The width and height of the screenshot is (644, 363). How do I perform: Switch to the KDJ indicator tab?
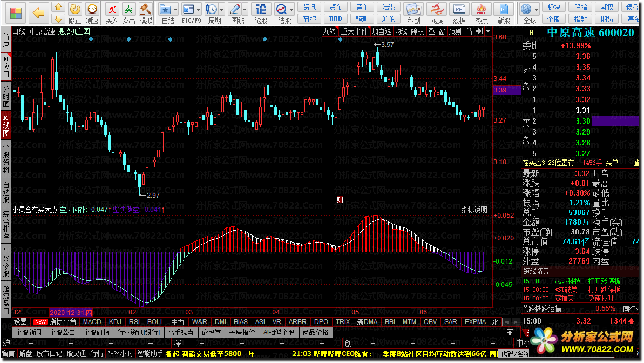[115, 322]
